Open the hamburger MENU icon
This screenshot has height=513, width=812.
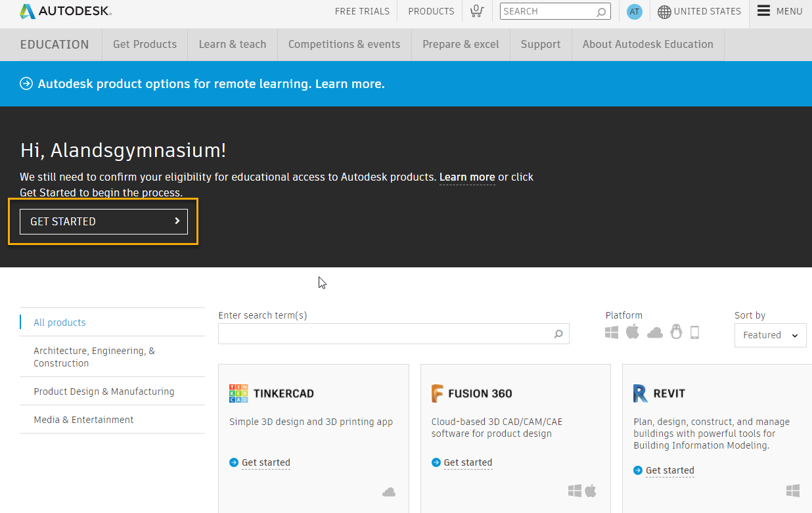pyautogui.click(x=763, y=11)
